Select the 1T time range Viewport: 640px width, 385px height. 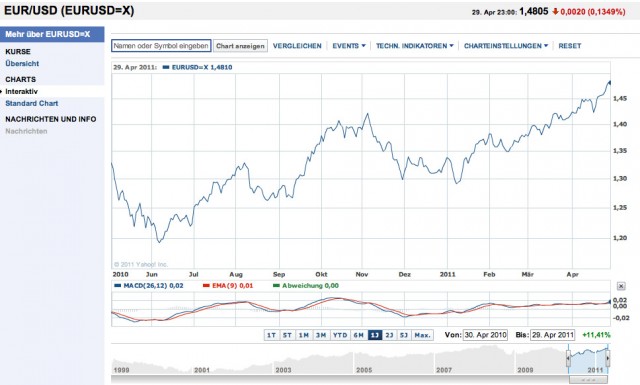[271, 335]
